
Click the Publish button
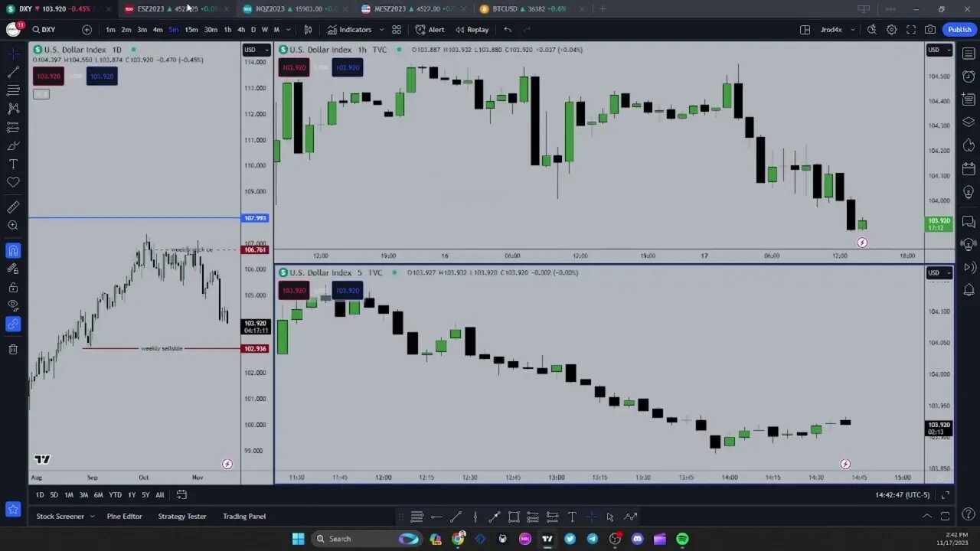pos(959,30)
